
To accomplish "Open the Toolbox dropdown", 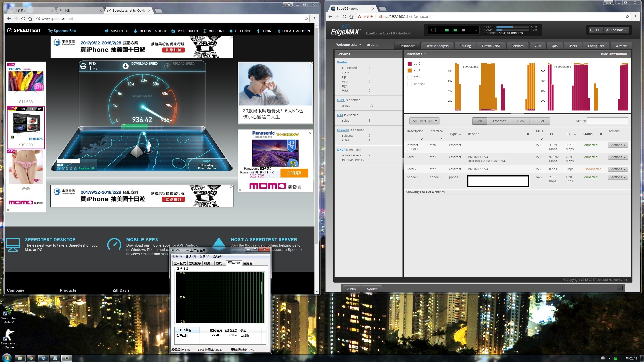I will coord(616,30).
